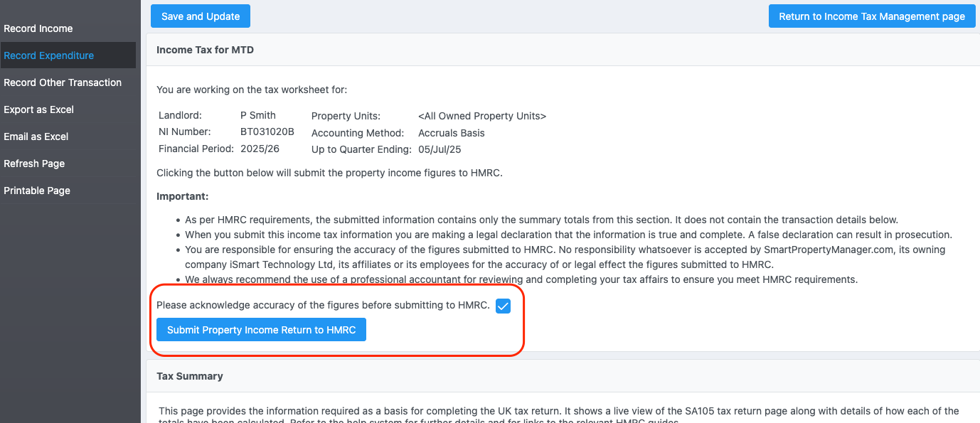Click Refresh Page in the sidebar
This screenshot has width=980, height=423.
click(x=34, y=164)
